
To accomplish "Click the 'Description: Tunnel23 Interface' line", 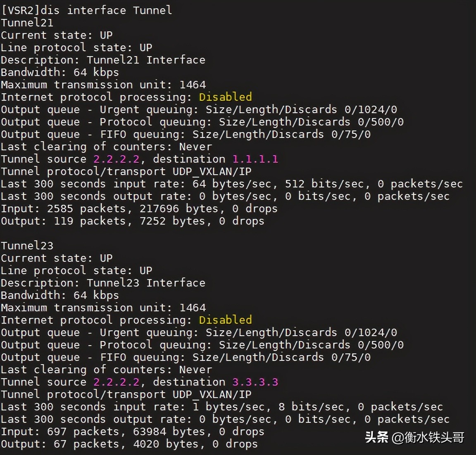I will tap(103, 283).
